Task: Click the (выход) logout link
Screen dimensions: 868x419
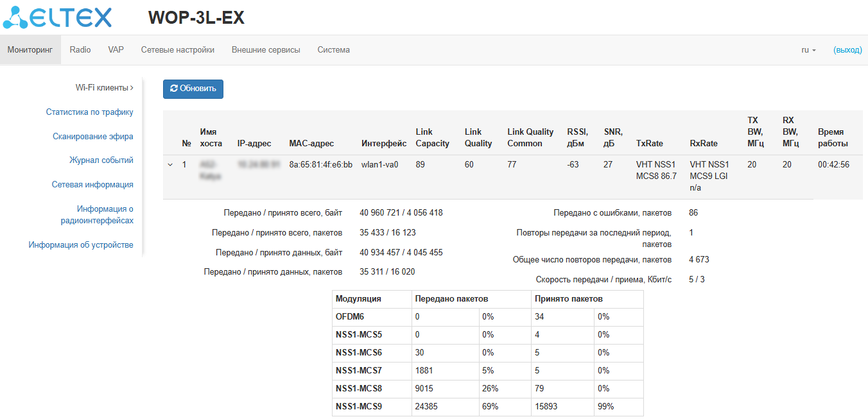Action: tap(847, 50)
